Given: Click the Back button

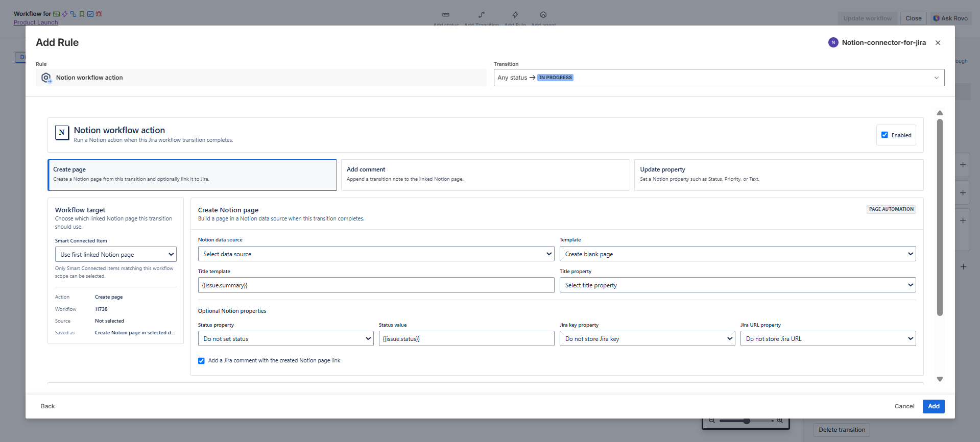Looking at the screenshot, I should pos(48,406).
